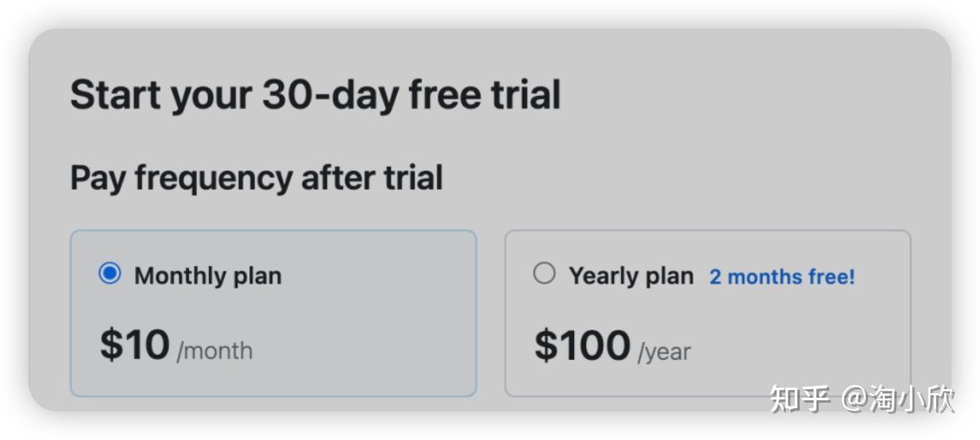Image resolution: width=980 pixels, height=440 pixels.
Task: Click the dollar sign before 10
Action: pyautogui.click(x=110, y=345)
